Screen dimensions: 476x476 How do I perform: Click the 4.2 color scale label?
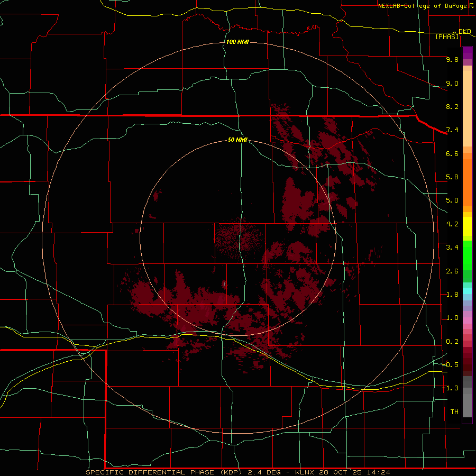452,224
